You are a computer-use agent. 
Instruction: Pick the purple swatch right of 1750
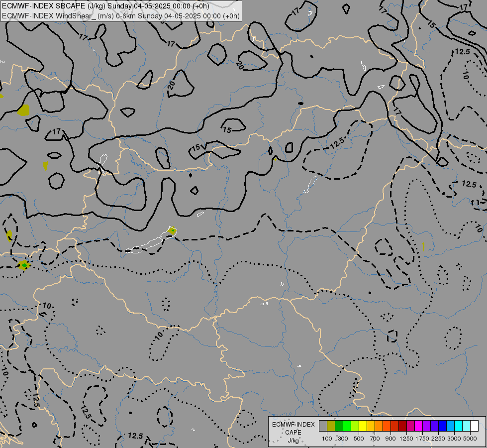pos(426,426)
